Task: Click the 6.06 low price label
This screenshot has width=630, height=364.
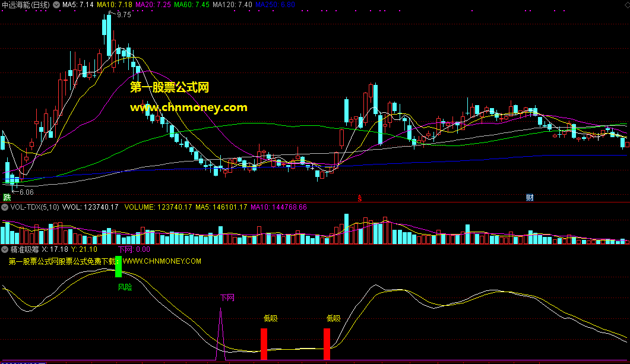Action: (x=27, y=192)
